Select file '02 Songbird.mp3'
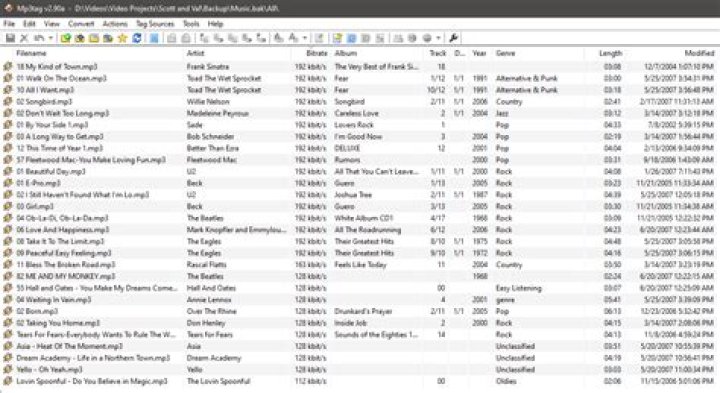Viewport: 720px width, 393px height. click(44, 101)
